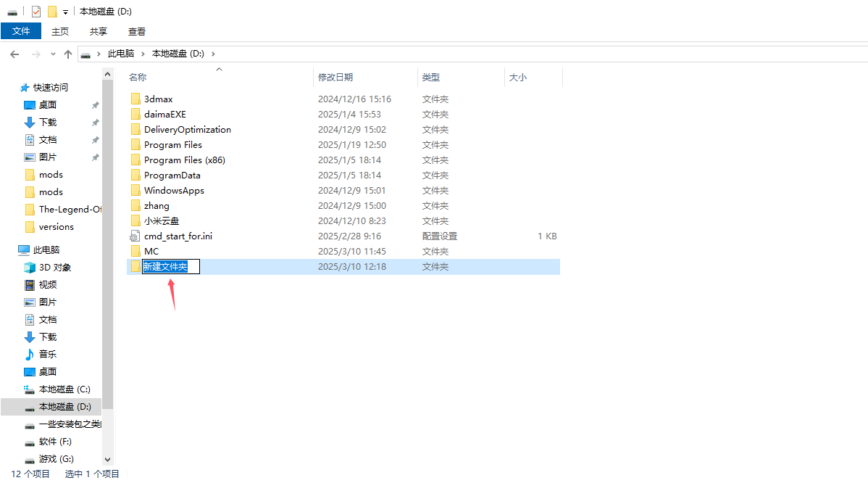Screen dimensions: 868x483
Task: Click the New folder icon in title bar
Action: pos(52,12)
